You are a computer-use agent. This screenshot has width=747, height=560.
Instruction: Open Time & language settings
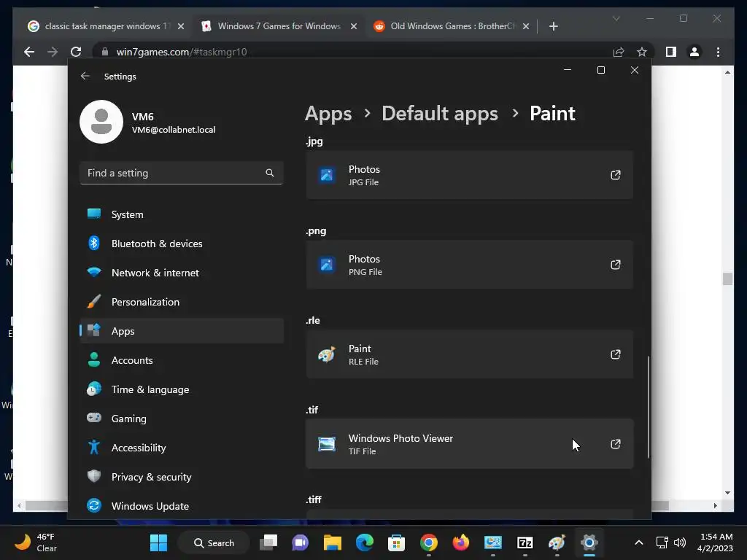pos(182,389)
